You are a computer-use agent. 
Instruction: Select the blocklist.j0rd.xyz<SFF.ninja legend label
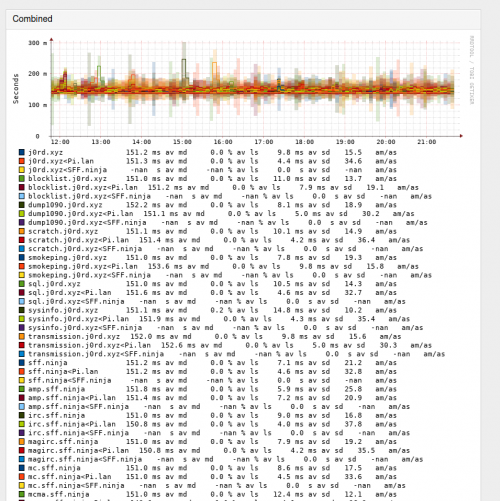click(x=89, y=196)
